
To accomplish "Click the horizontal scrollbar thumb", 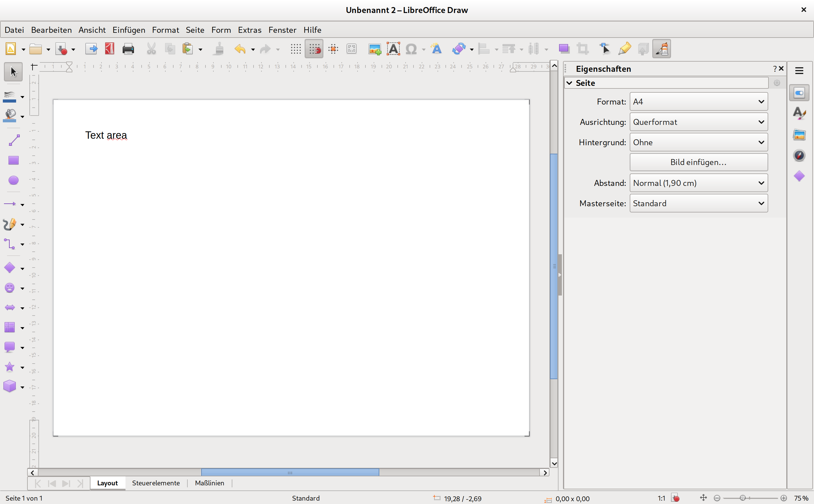I will [x=290, y=473].
